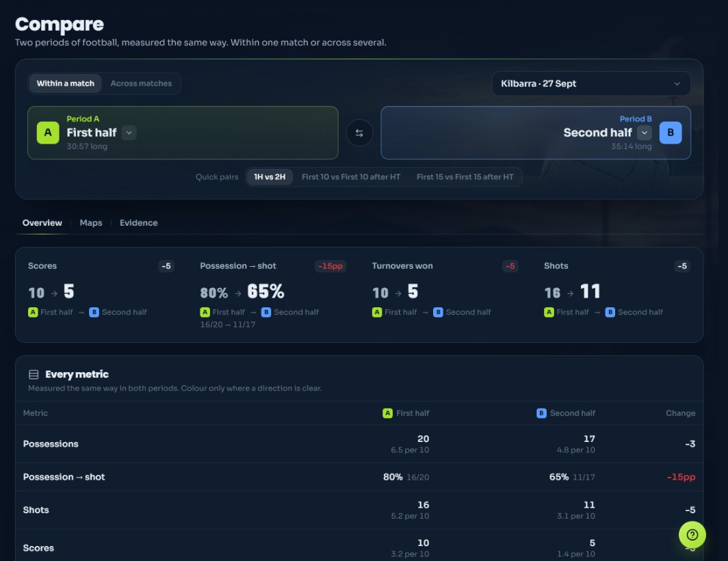Screen dimensions: 728x561
Task: Click the Turnovers won card title
Action: pos(402,265)
